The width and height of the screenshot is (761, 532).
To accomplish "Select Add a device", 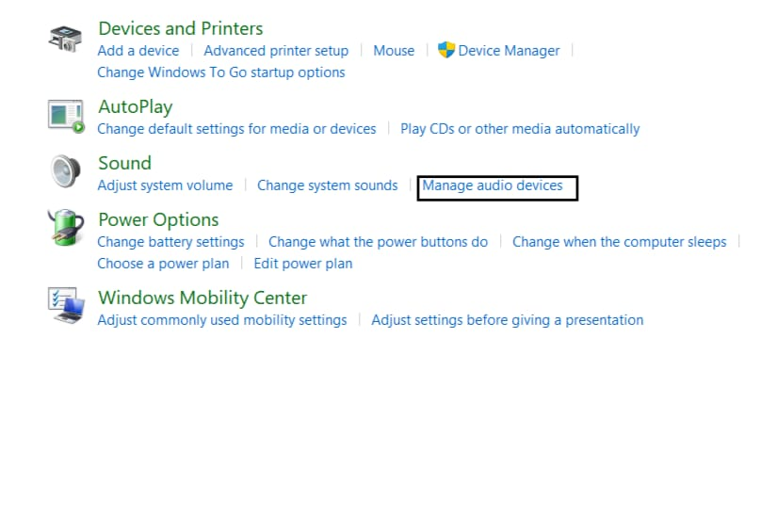I will click(x=138, y=51).
